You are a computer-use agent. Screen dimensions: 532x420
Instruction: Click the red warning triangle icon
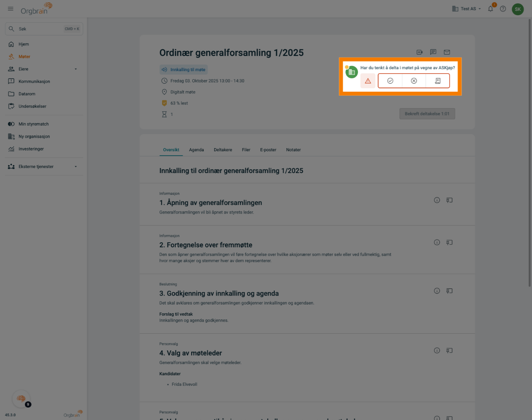[x=368, y=81]
